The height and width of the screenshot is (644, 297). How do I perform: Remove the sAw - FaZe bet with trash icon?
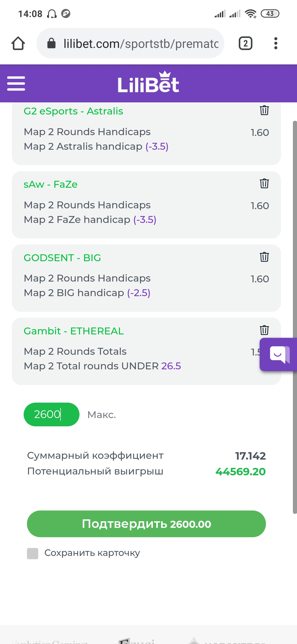pyautogui.click(x=264, y=183)
